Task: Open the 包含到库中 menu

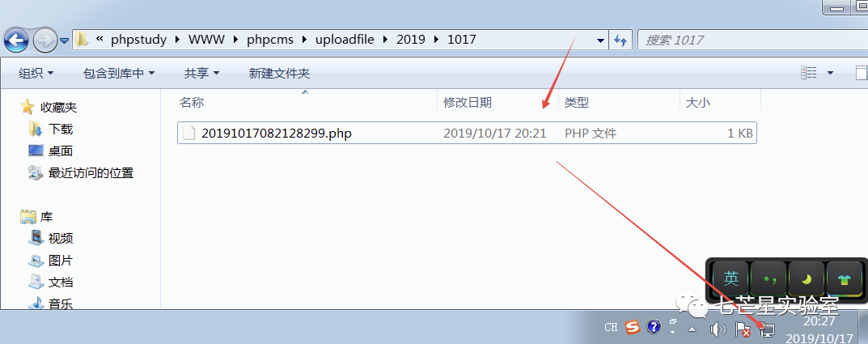Action: point(118,73)
